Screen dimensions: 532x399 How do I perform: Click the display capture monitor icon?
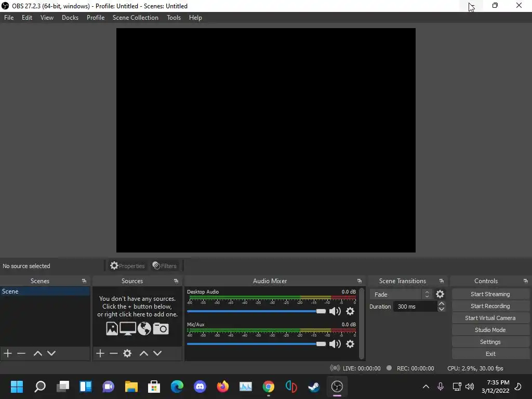point(128,328)
